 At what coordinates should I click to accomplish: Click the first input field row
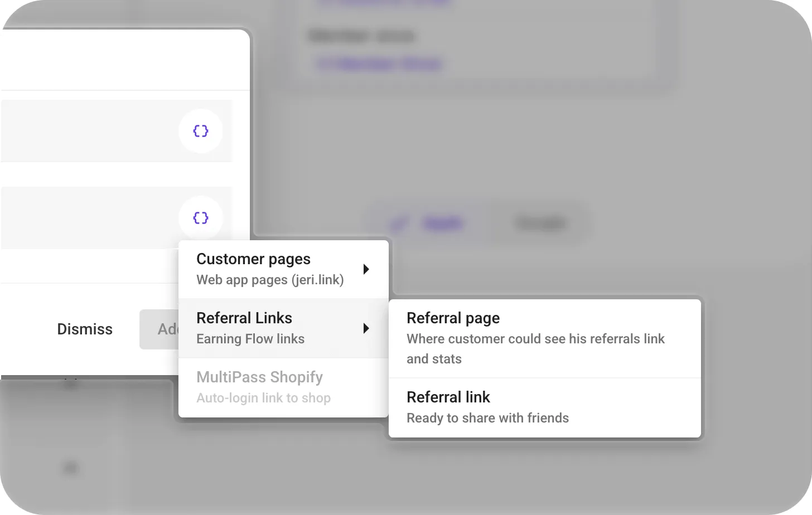pyautogui.click(x=89, y=130)
